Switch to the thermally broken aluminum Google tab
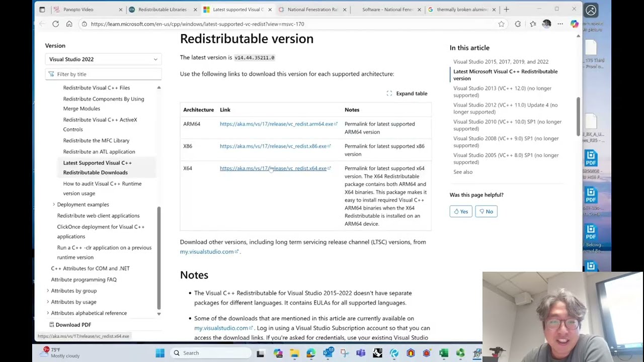This screenshot has height=362, width=644. tap(461, 10)
